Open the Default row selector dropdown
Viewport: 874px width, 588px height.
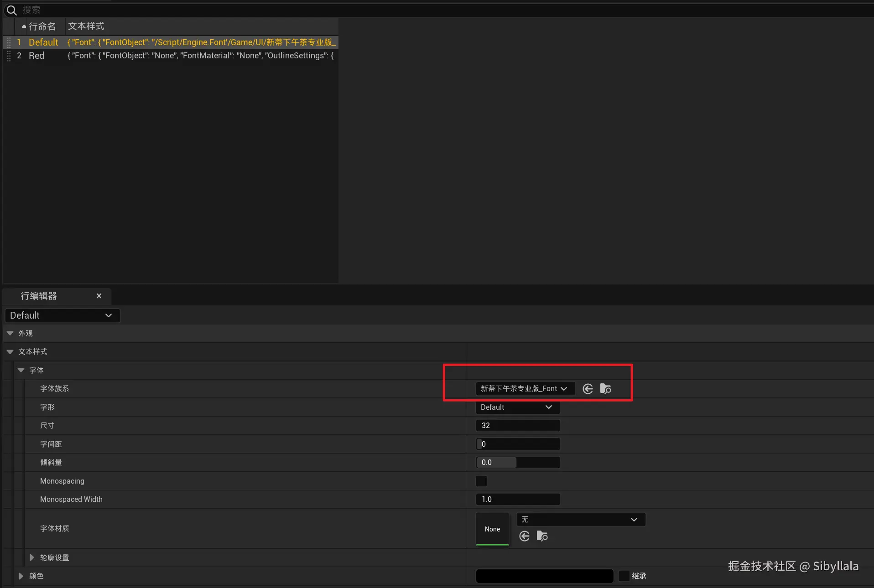tap(62, 315)
